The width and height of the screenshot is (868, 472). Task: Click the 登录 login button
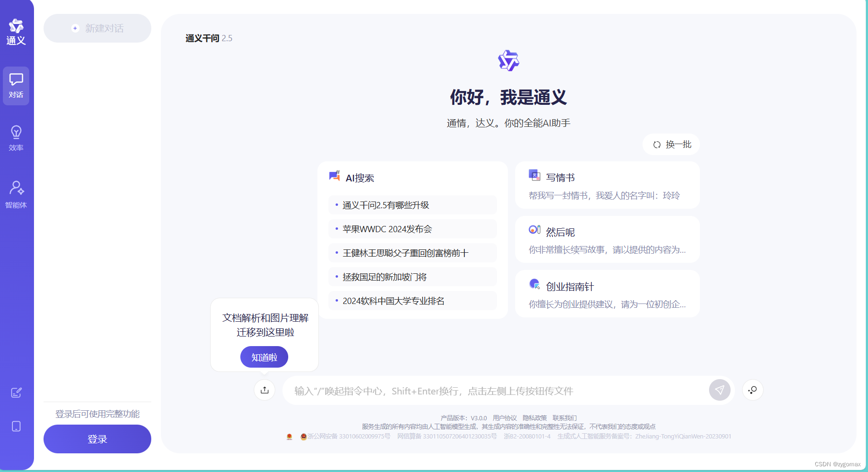(x=97, y=439)
